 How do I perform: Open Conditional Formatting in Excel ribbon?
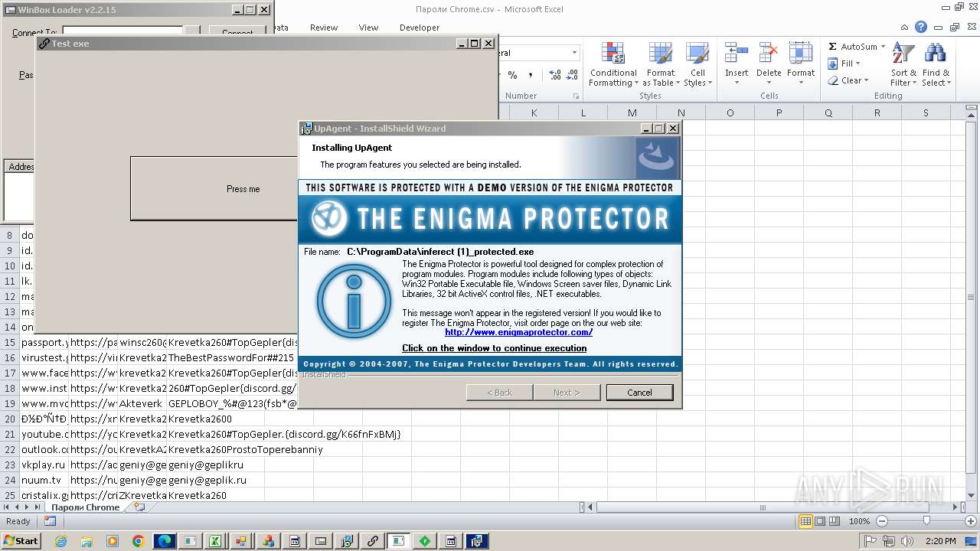(x=613, y=65)
